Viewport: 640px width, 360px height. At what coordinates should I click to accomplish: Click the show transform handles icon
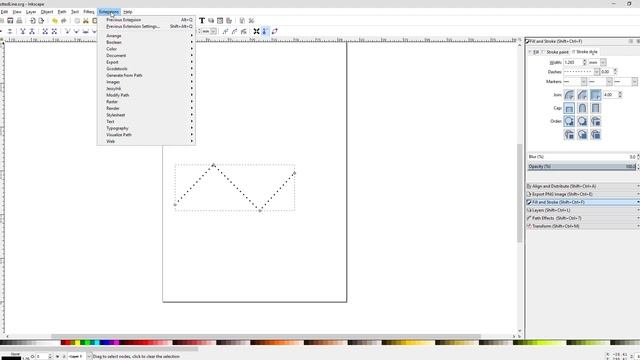(x=256, y=31)
